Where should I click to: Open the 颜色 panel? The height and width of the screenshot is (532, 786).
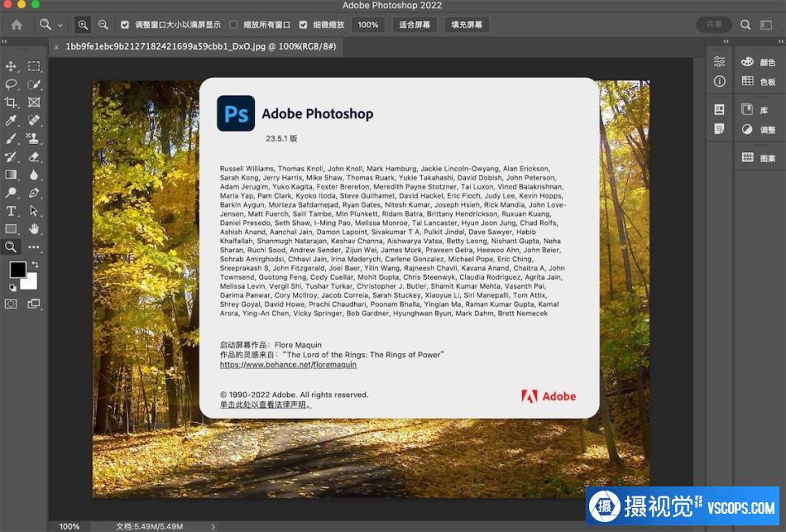[x=759, y=62]
